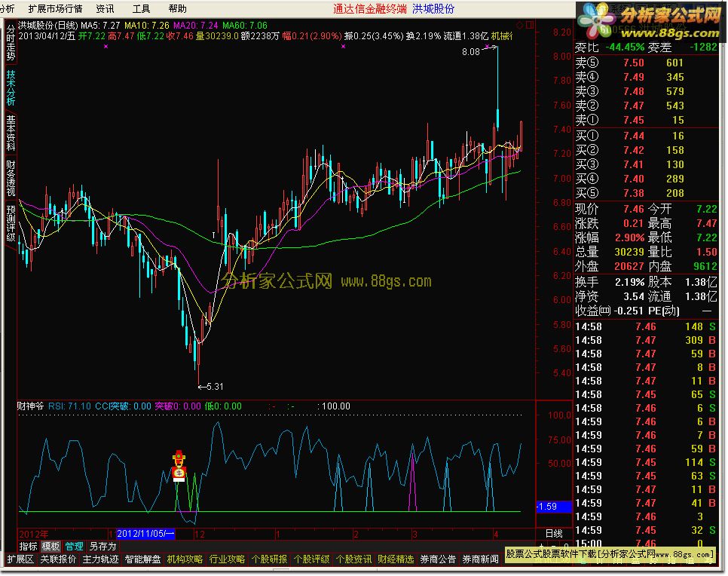The width and height of the screenshot is (728, 576).
Task: Click the 5.31 low price label
Action: point(215,387)
